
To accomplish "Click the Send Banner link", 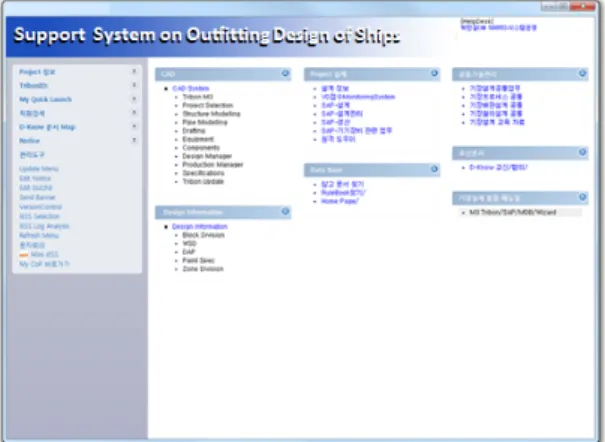I will coord(37,197).
